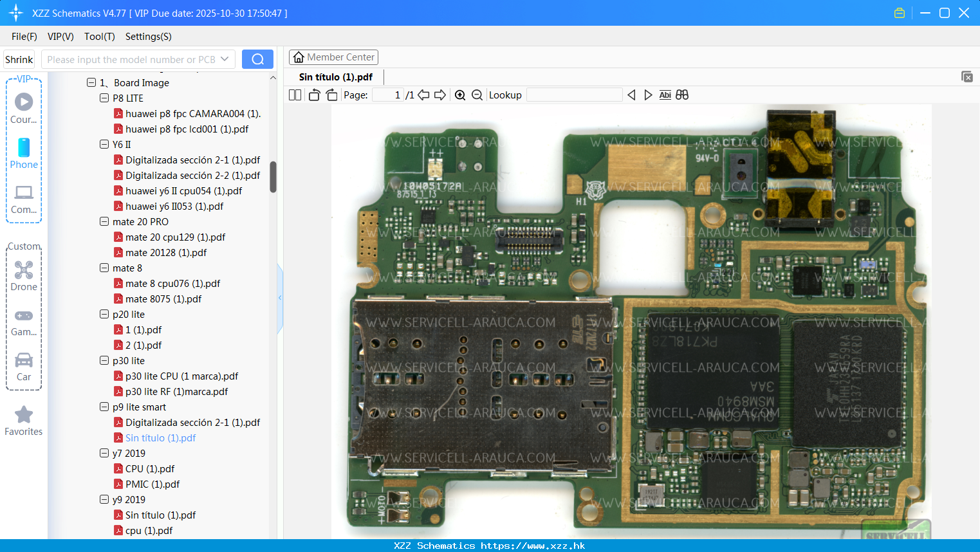Collapse the y9 2019 folder
Viewport: 980px width, 552px height.
coord(104,499)
